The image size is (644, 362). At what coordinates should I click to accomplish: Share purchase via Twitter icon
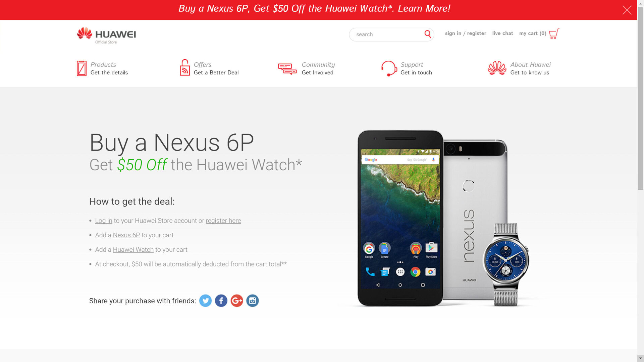pyautogui.click(x=205, y=301)
